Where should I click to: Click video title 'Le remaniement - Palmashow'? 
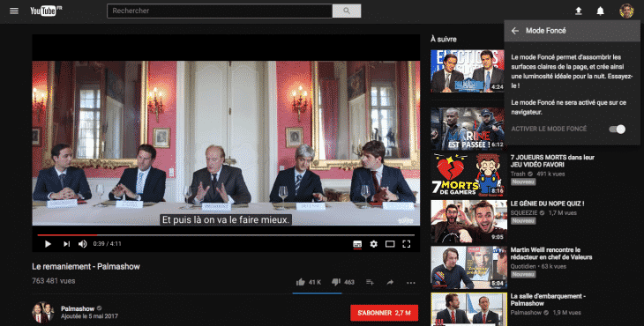point(86,267)
